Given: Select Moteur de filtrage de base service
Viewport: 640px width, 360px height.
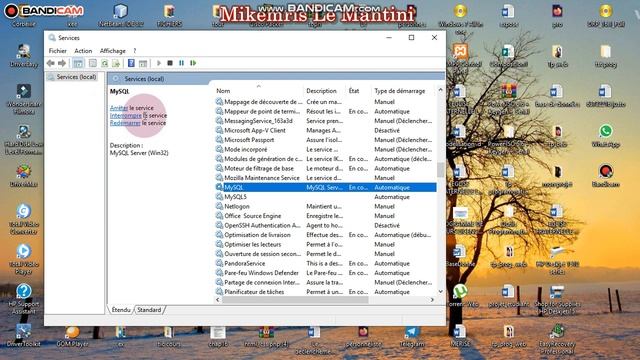Looking at the screenshot, I should click(x=325, y=168).
